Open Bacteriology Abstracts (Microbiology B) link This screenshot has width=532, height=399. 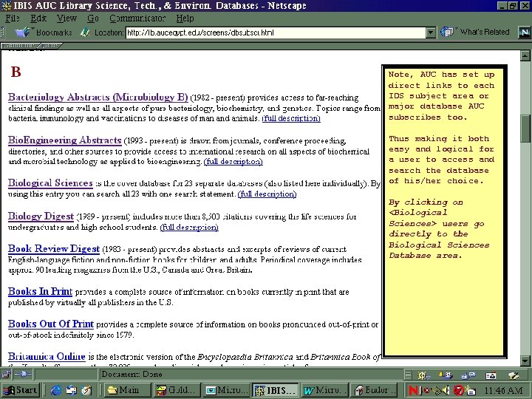click(98, 97)
